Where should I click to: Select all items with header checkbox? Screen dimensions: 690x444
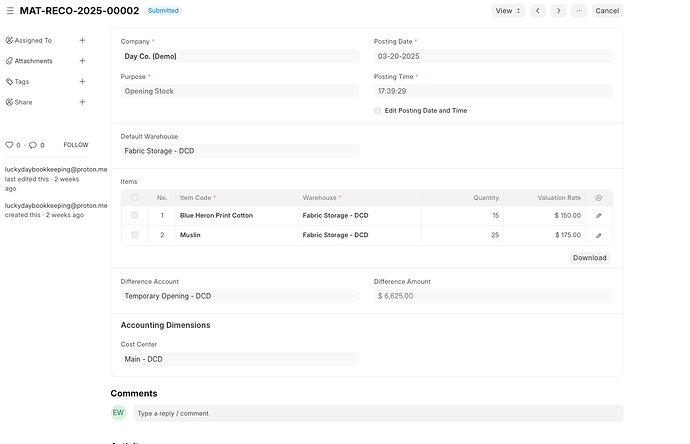[x=135, y=198]
